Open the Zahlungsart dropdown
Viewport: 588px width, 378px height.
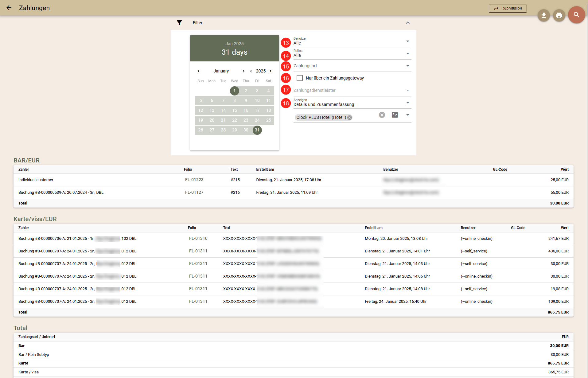pos(352,66)
